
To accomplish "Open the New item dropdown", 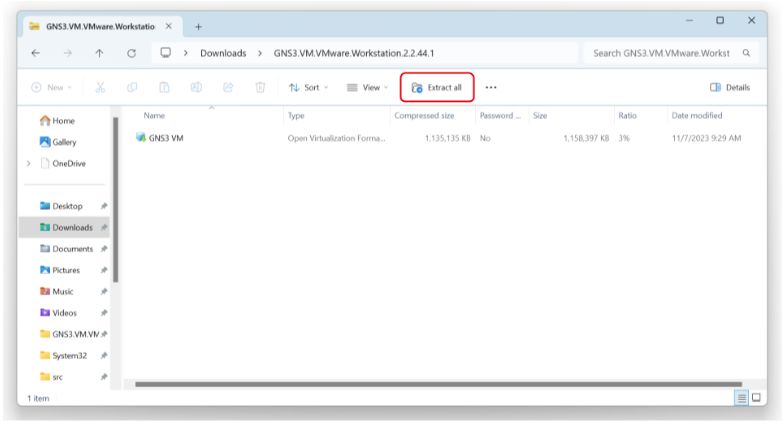I will click(x=52, y=87).
